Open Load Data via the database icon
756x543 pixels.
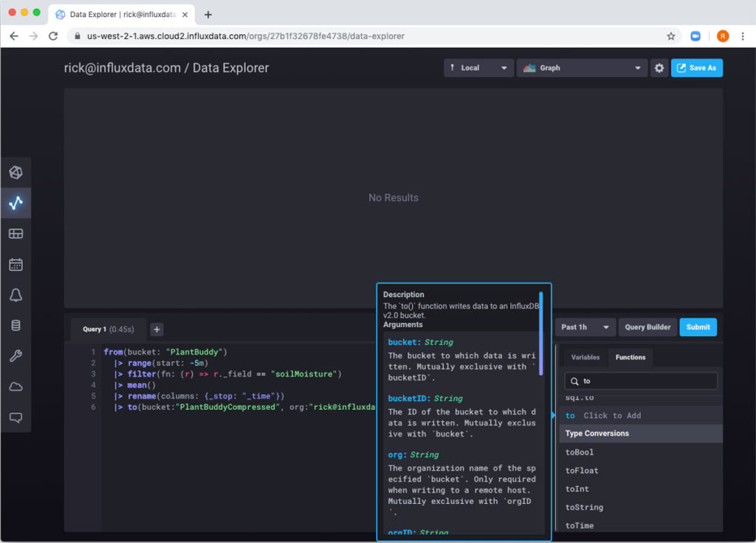click(16, 325)
